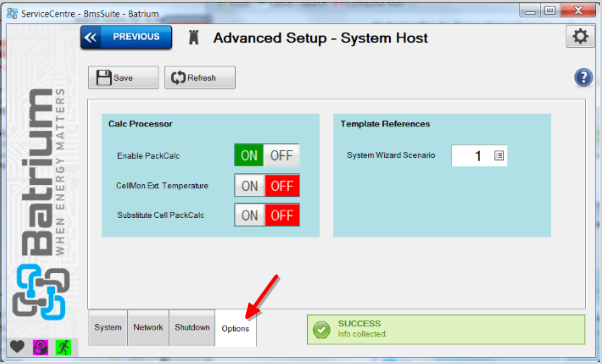The height and width of the screenshot is (364, 602).
Task: Click the Substitute Cell PackCalc label
Action: (x=160, y=215)
